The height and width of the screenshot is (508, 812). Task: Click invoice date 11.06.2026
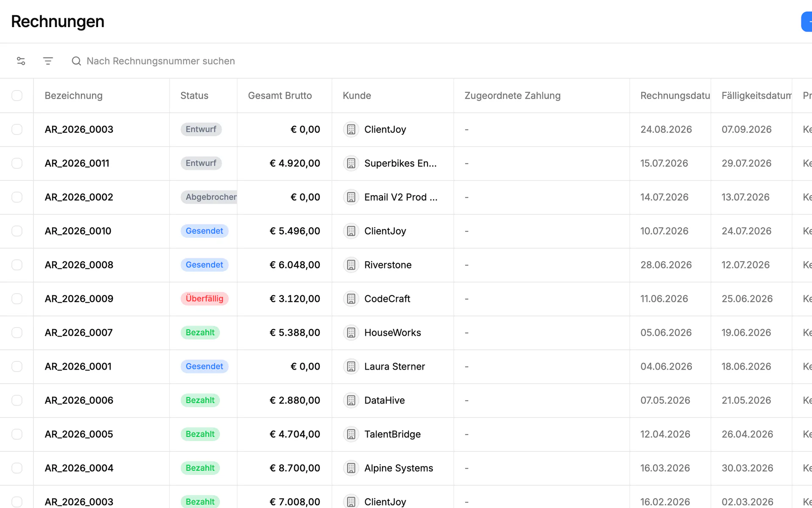[664, 299]
